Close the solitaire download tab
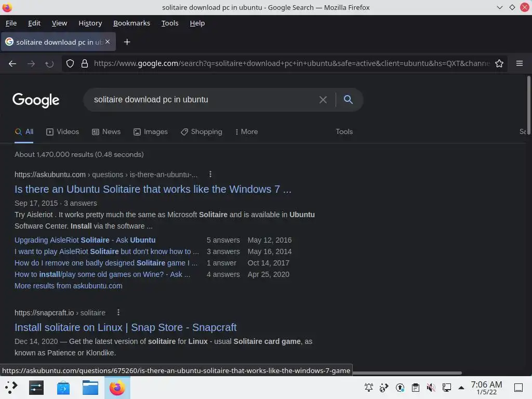 coord(108,42)
